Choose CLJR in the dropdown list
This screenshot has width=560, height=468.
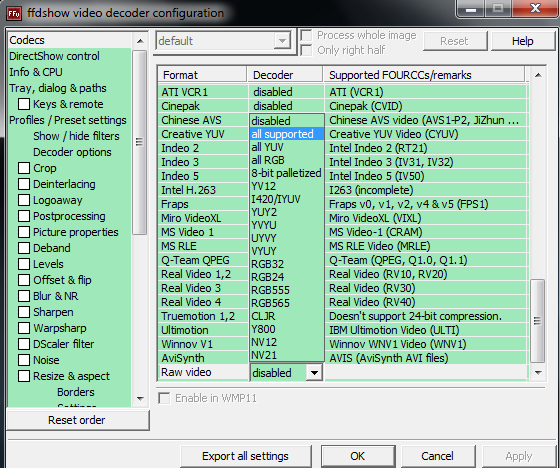(287, 316)
